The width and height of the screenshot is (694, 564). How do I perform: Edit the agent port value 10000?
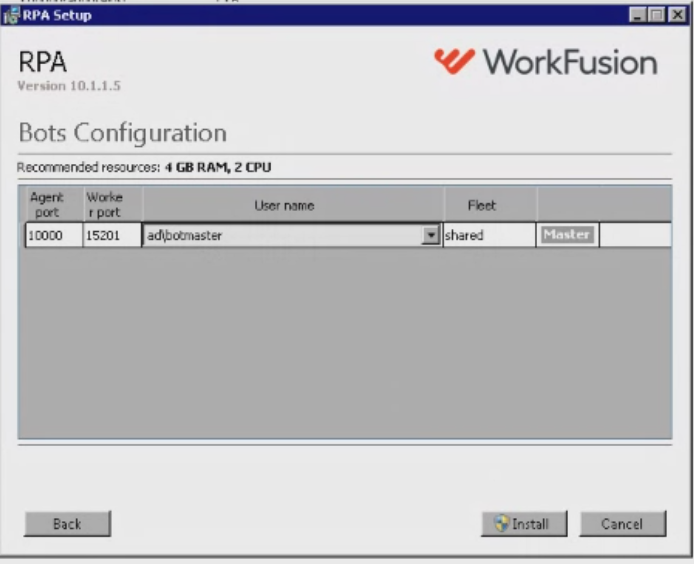(x=54, y=235)
